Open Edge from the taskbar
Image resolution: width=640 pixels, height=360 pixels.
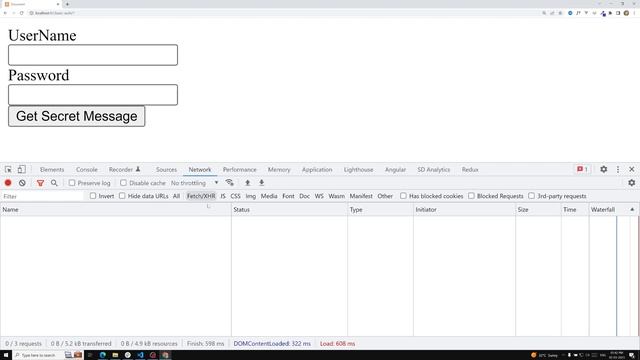click(102, 355)
